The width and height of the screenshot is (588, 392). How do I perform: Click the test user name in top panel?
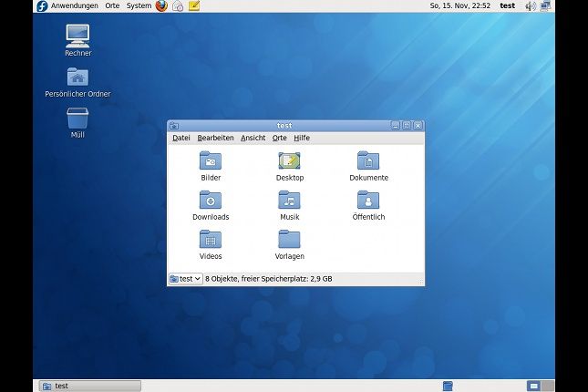click(x=507, y=5)
